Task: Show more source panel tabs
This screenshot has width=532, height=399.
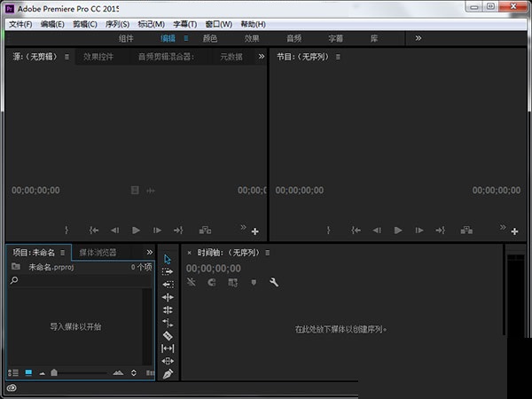Action: 262,57
